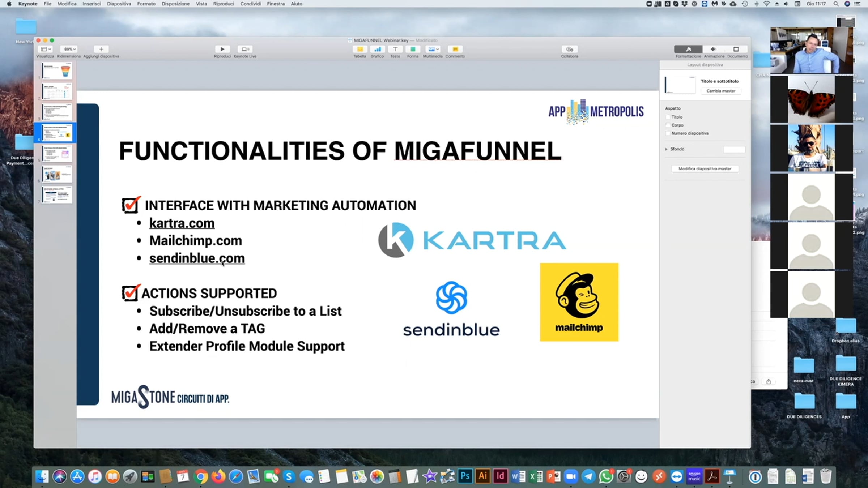Enable the Titolo checkbox
868x488 pixels.
click(668, 117)
